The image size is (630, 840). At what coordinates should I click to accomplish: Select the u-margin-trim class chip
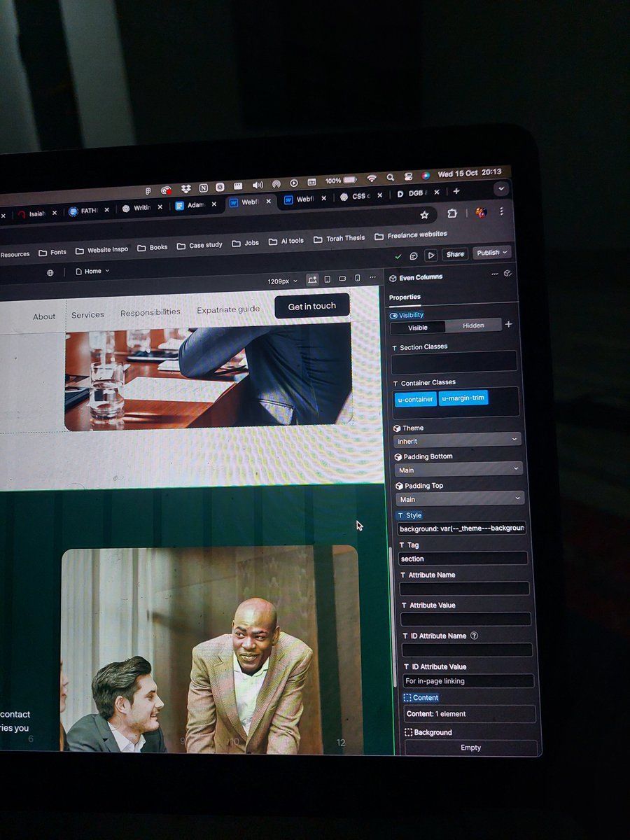click(463, 398)
